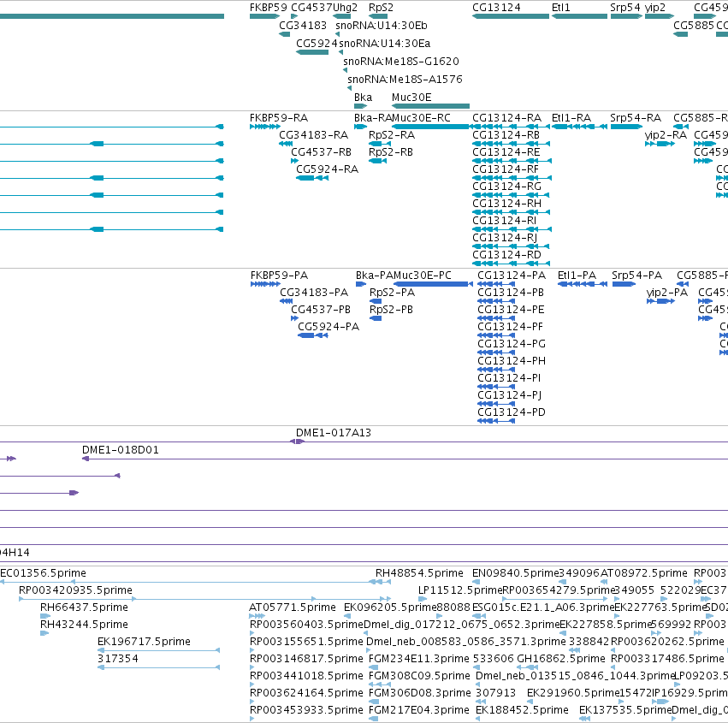Viewport: 728px width, 723px height.
Task: Select the CG13124-RD transcript label
Action: (506, 255)
